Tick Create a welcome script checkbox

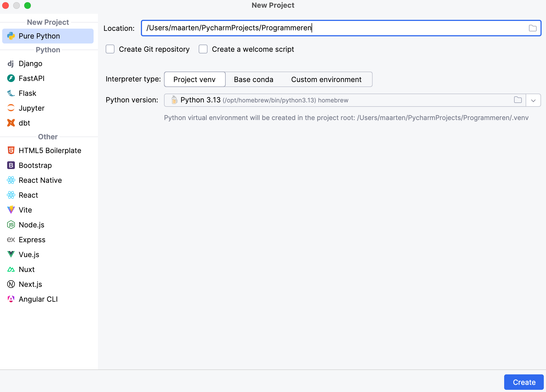(203, 49)
